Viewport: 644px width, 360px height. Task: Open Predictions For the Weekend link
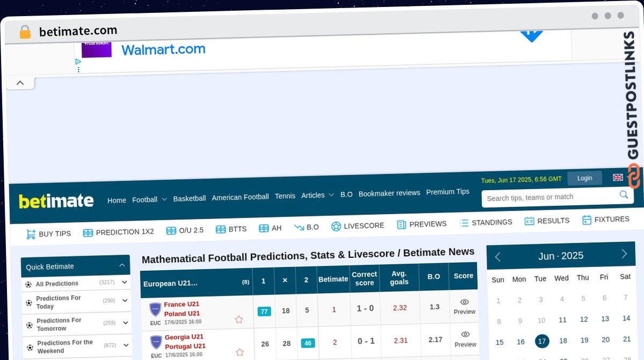(65, 347)
